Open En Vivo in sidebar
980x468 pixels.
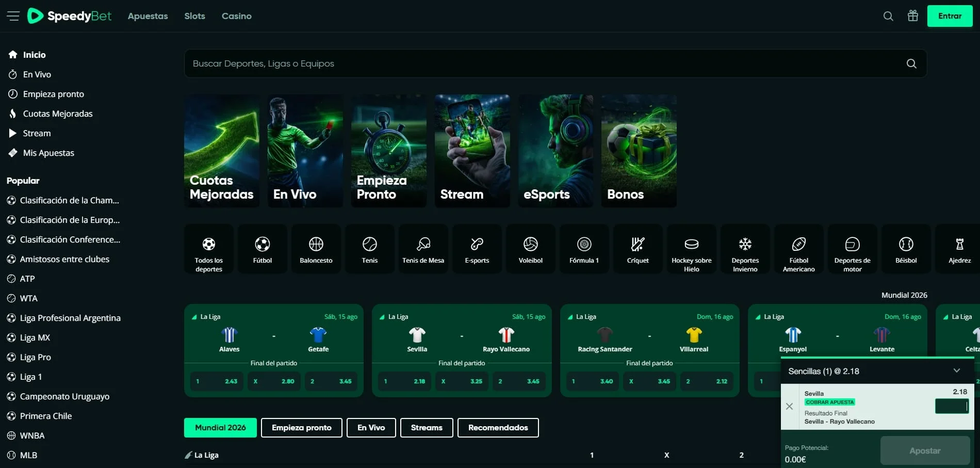coord(29,74)
